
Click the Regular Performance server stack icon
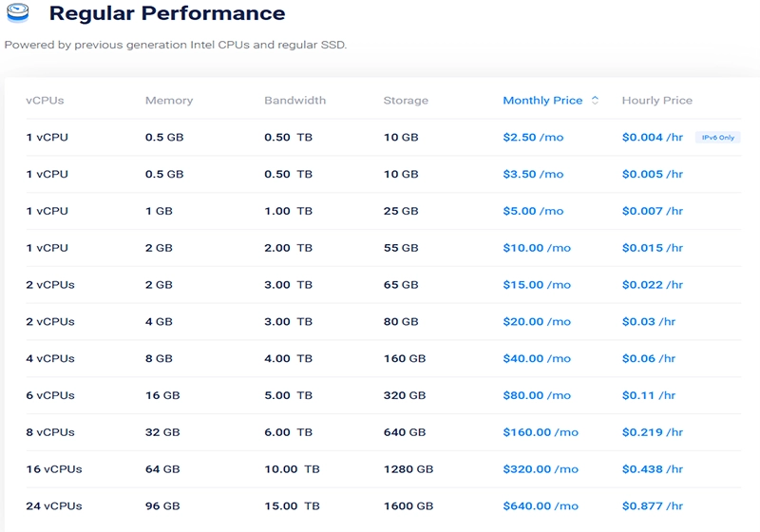click(18, 13)
